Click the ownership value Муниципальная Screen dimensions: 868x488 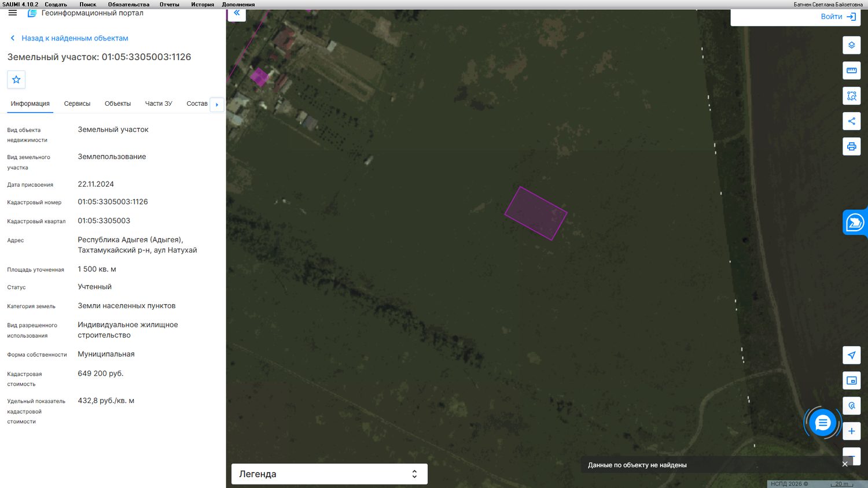point(106,354)
